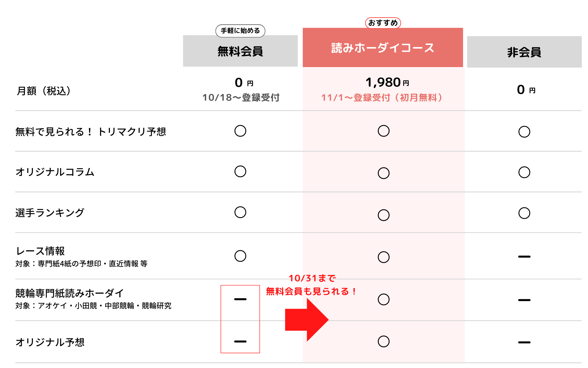Image resolution: width=588 pixels, height=368 pixels.
Task: Click the 非会員 column header
Action: (524, 52)
